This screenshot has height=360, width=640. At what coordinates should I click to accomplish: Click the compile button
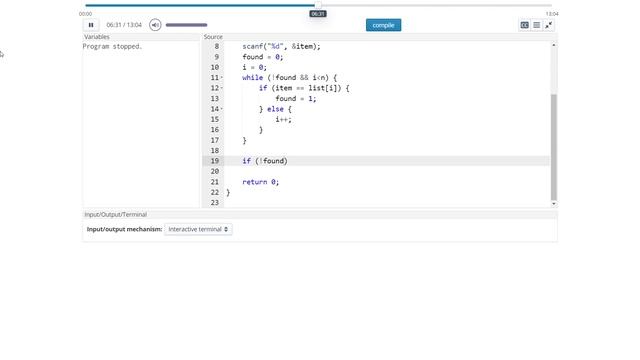[x=383, y=25]
